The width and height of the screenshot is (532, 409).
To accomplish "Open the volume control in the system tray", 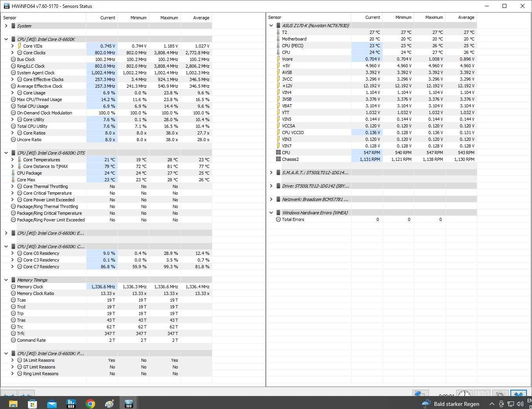I will tap(520, 403).
